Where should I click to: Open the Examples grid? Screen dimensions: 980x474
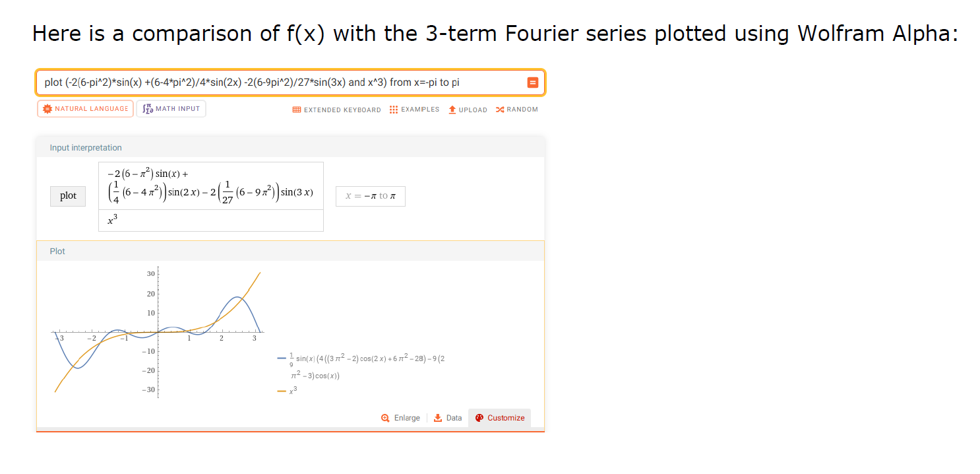pos(414,110)
